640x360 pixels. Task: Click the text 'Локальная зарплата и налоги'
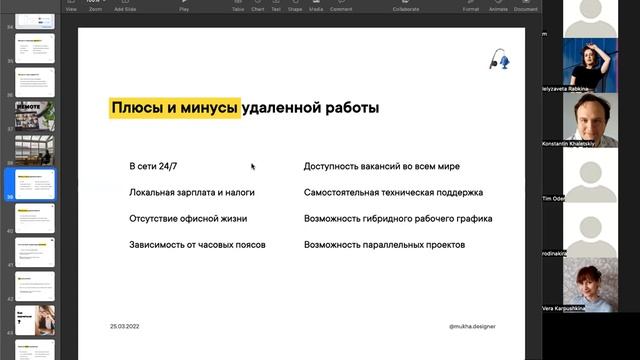[x=192, y=192]
